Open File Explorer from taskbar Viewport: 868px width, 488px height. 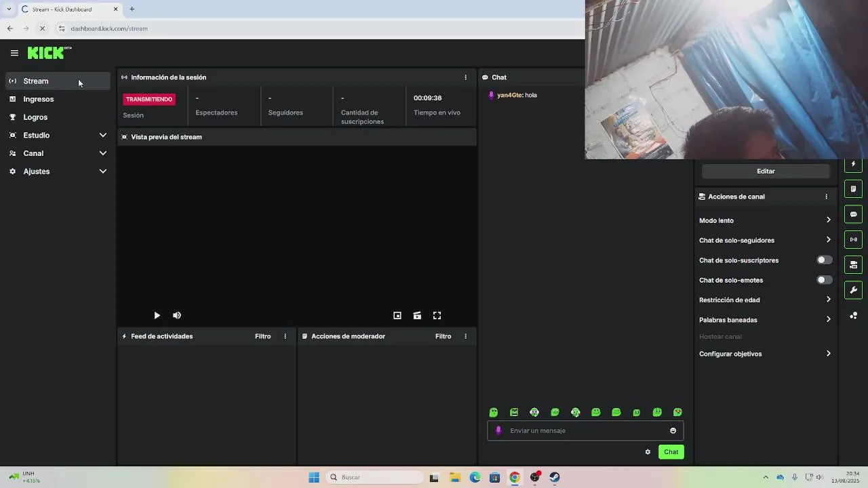pos(454,477)
